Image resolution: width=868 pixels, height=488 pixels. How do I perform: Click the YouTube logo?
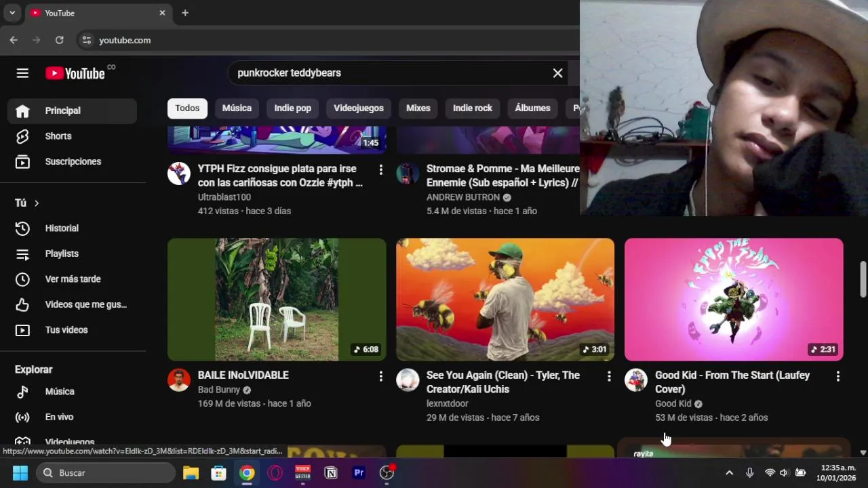[75, 73]
